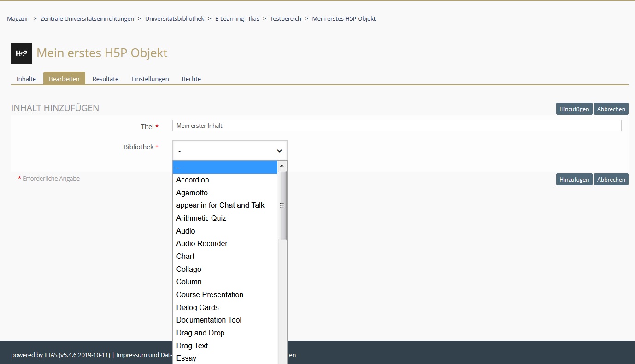Cancel with the bottom Abbrechen button
Screen dimensions: 635x364
[611, 179]
